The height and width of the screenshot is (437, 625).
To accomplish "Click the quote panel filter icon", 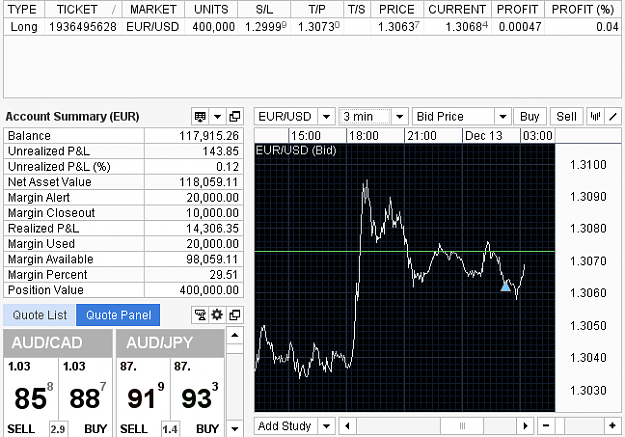I will (200, 315).
